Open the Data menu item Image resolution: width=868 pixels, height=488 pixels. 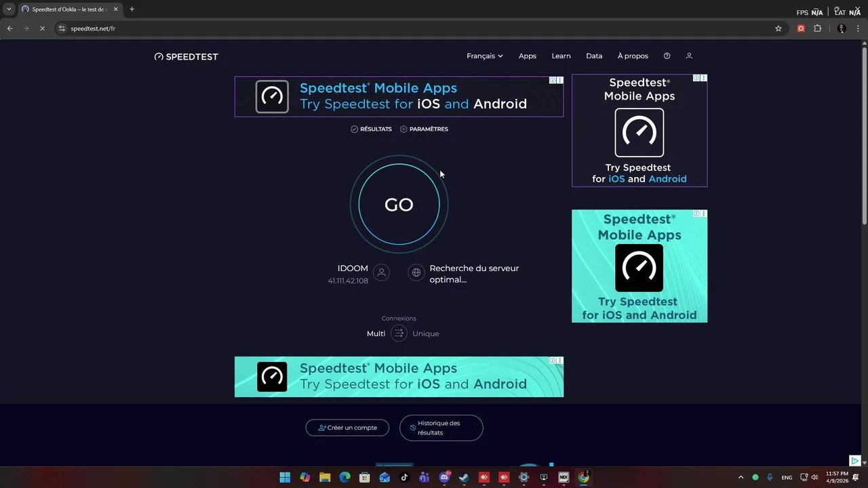594,56
